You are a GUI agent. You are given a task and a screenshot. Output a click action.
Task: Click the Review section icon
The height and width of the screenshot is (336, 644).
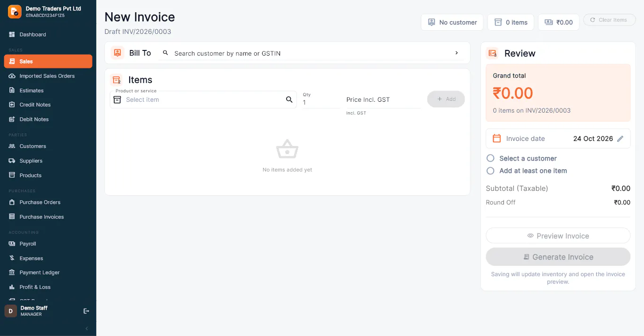(x=493, y=53)
